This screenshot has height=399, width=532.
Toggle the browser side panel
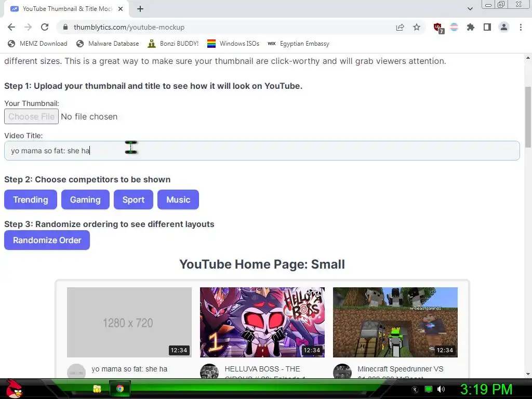(487, 27)
